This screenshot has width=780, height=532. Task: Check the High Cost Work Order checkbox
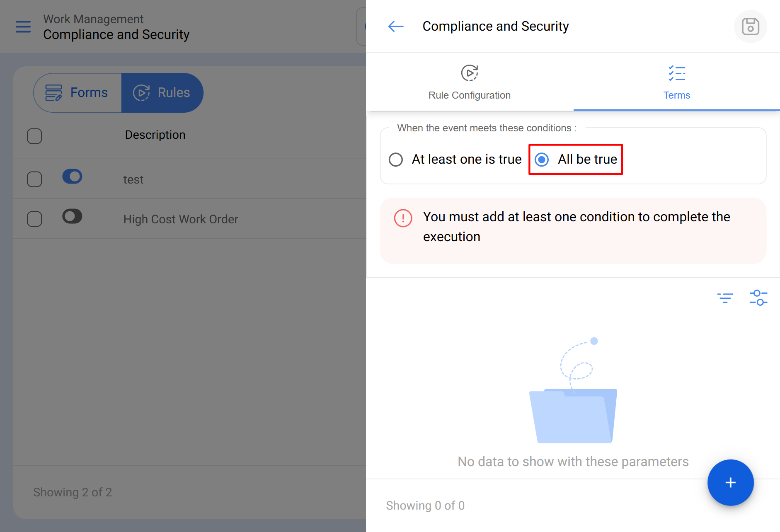[x=34, y=219]
